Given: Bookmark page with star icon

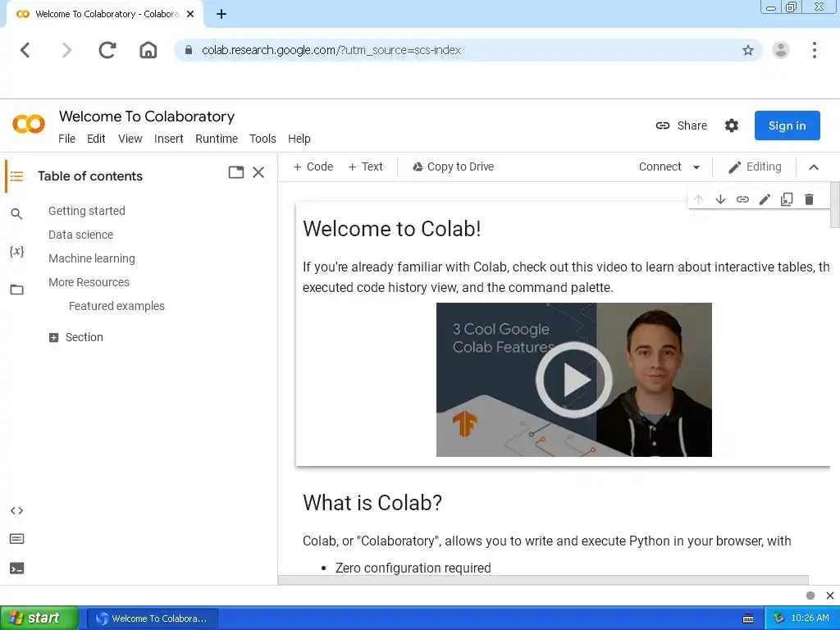Looking at the screenshot, I should (x=748, y=50).
